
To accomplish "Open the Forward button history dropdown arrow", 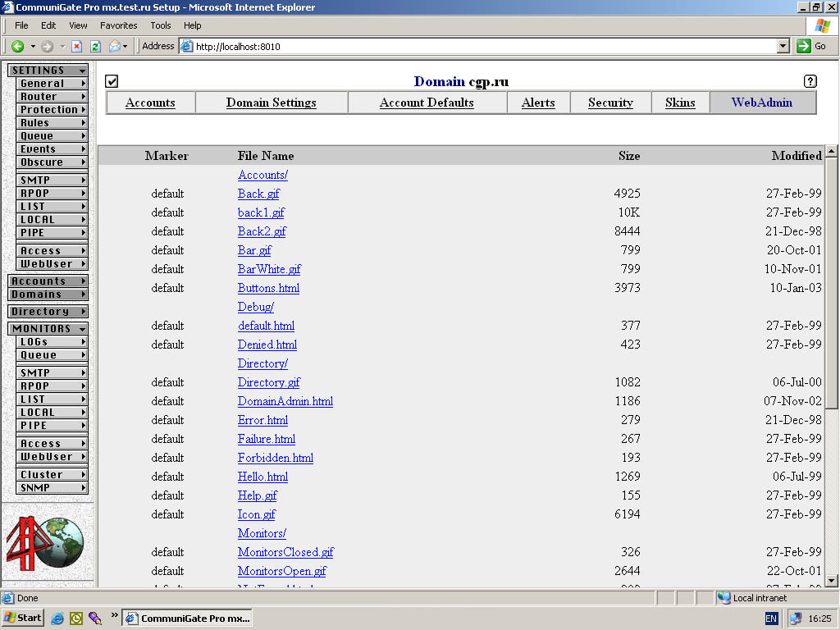I will point(62,47).
